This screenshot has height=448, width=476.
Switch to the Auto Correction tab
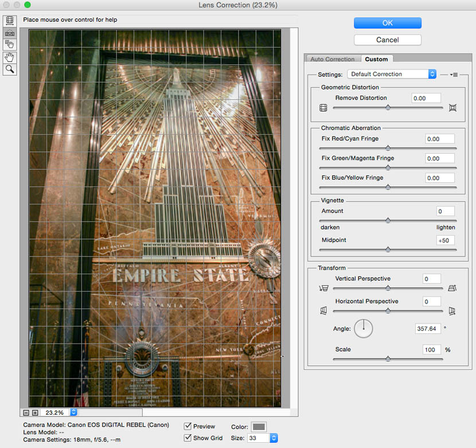[333, 59]
